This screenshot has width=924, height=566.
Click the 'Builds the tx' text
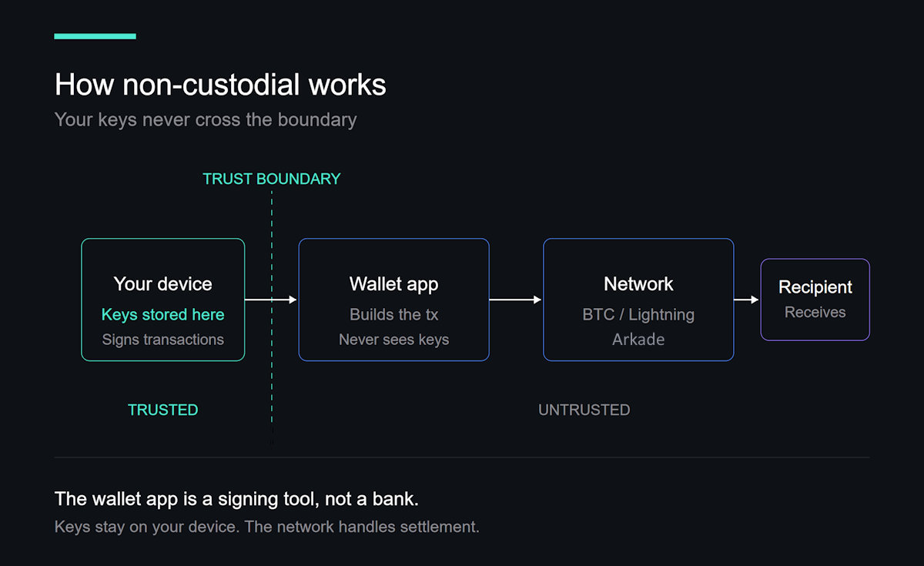(393, 314)
